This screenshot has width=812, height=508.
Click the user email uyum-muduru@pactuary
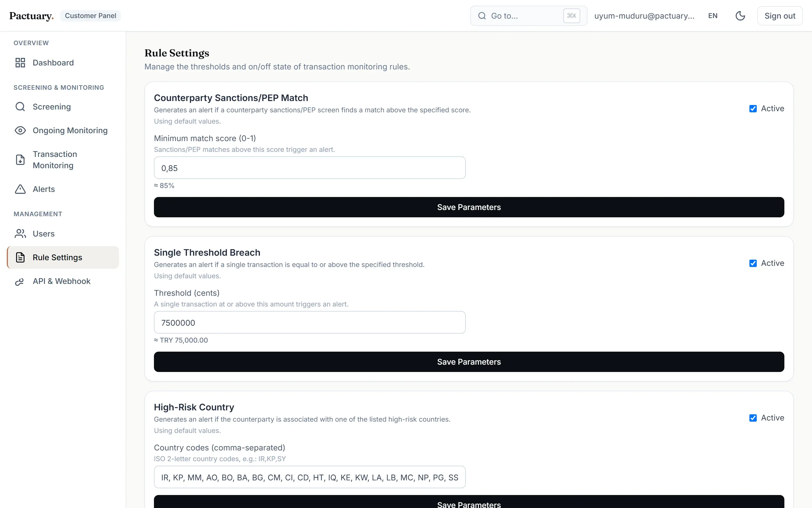pos(644,16)
